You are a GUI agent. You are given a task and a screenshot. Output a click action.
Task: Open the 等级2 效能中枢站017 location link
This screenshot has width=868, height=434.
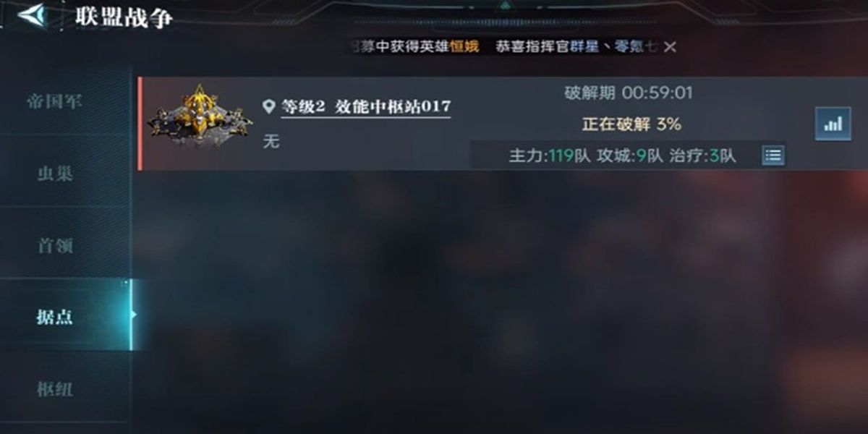tap(366, 108)
